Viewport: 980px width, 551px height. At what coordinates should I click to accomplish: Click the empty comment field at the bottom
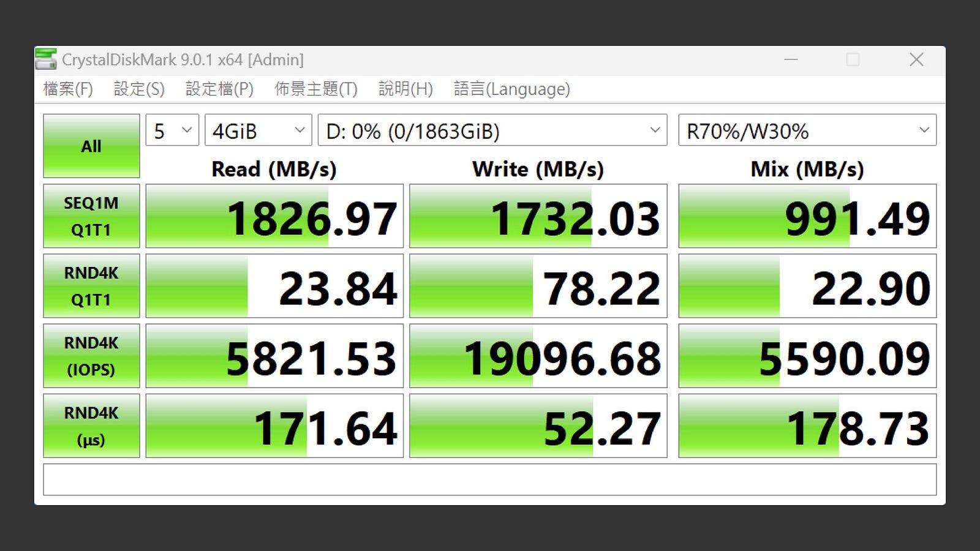[x=490, y=479]
